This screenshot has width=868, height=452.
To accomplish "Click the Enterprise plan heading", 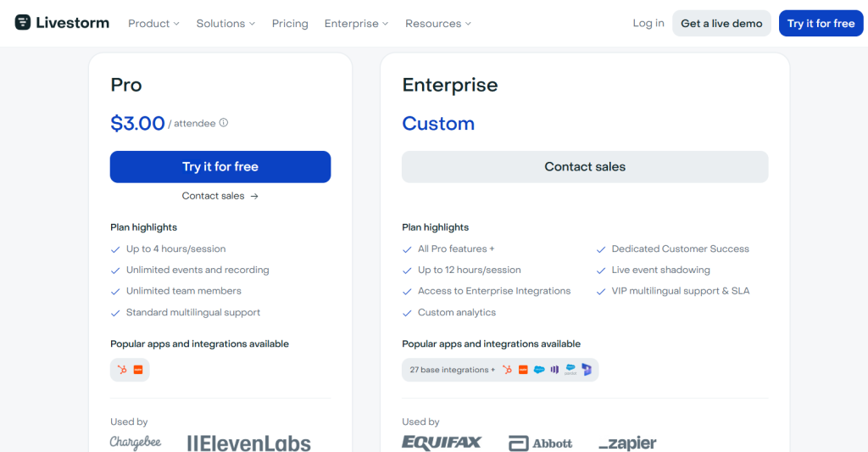I will [450, 85].
